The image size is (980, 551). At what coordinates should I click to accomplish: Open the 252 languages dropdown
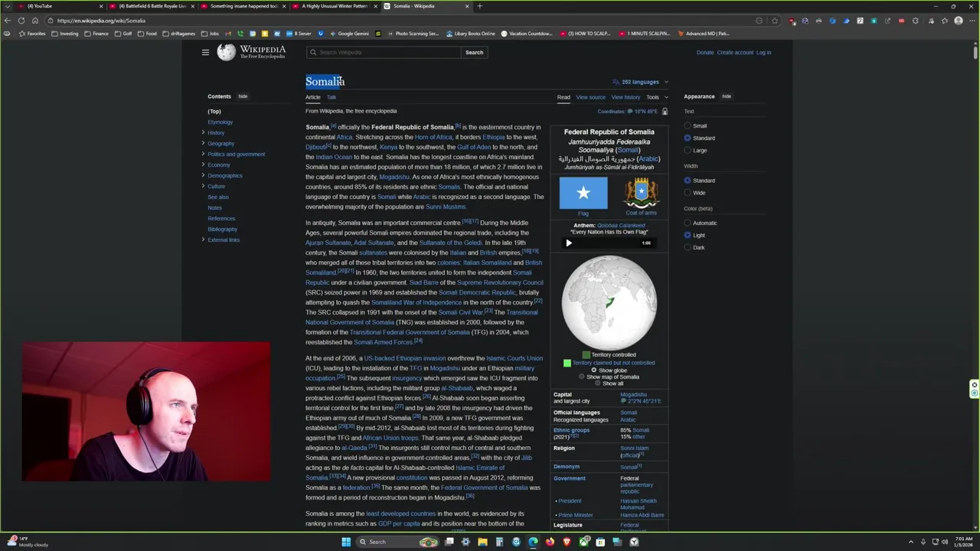[x=640, y=82]
